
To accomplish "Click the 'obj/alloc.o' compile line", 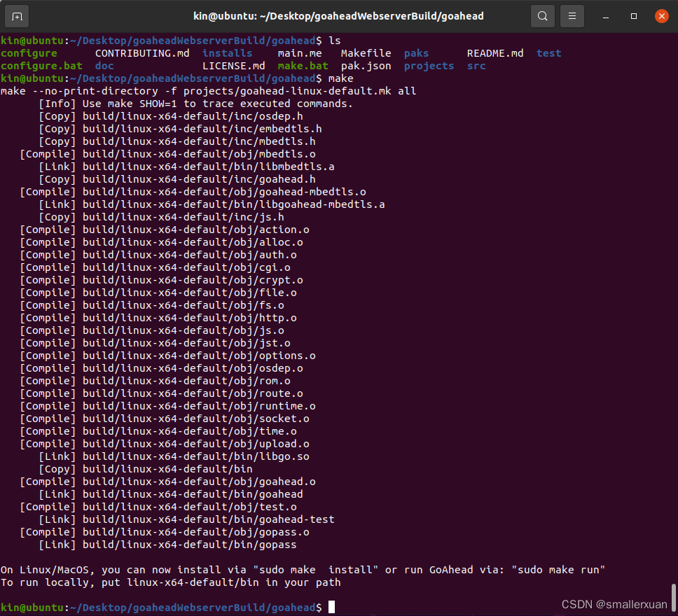I will point(161,242).
